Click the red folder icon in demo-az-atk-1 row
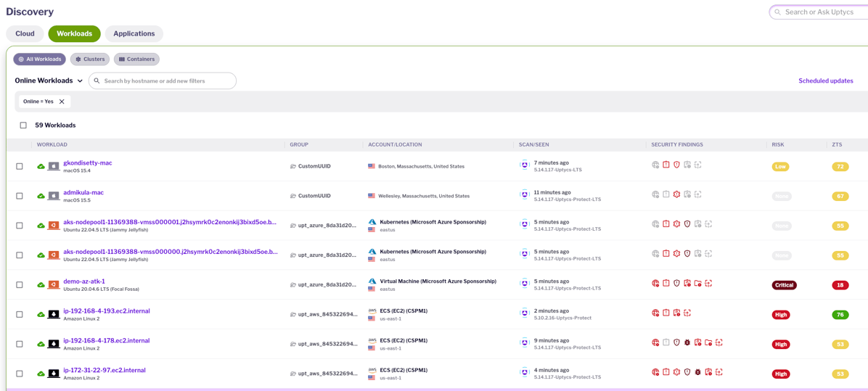868x391 pixels. 697,283
